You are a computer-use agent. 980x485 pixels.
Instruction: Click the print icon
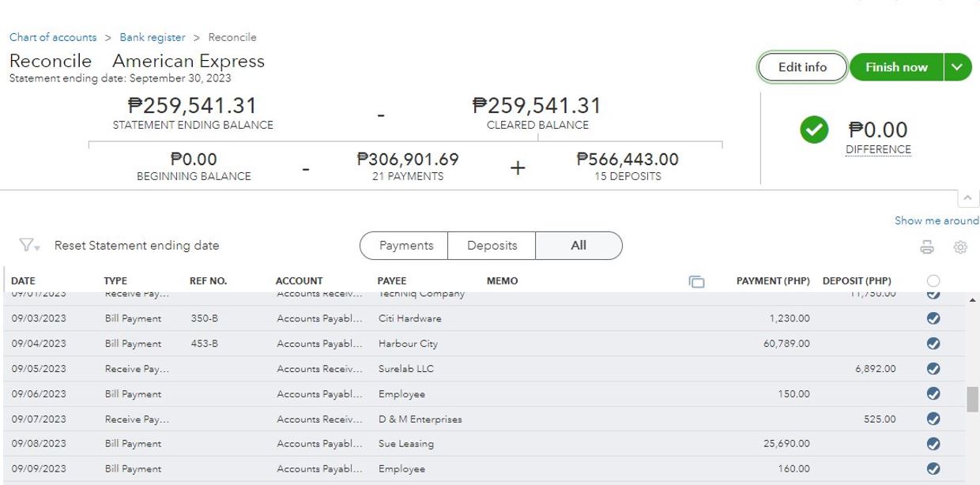click(927, 247)
